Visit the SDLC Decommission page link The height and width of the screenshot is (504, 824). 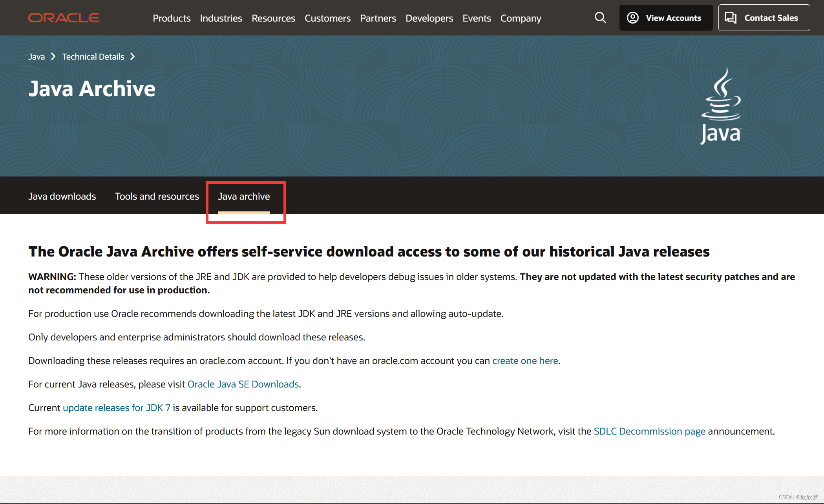pos(649,431)
